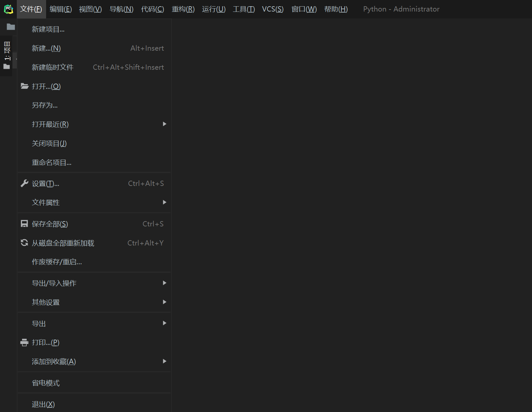
Task: Open the 帮助(H) menu
Action: tap(336, 9)
